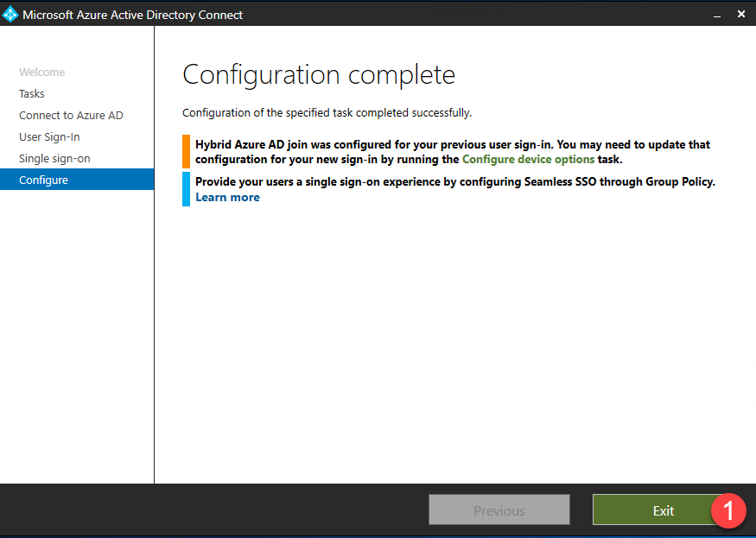Click the blue information indicator bar

[x=186, y=189]
